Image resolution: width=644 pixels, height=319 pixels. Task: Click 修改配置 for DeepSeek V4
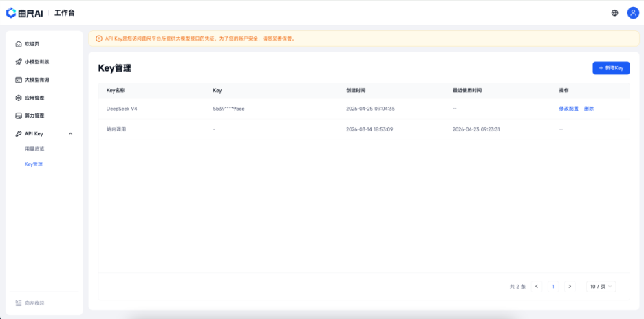pos(569,109)
